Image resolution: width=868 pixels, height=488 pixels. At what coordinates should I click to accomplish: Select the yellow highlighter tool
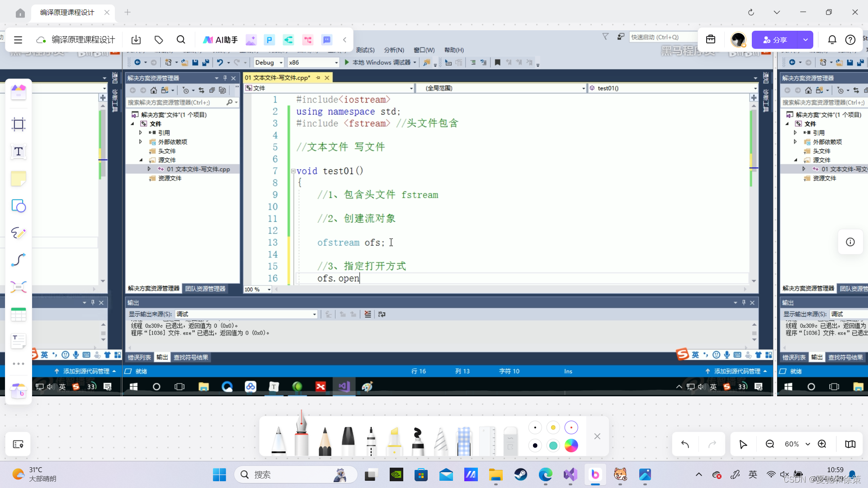click(x=394, y=441)
